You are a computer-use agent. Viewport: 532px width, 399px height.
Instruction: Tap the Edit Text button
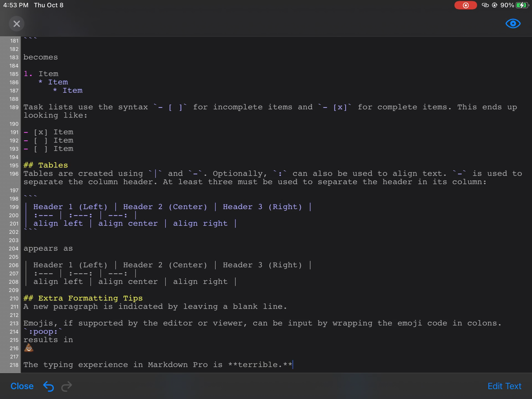(x=504, y=386)
